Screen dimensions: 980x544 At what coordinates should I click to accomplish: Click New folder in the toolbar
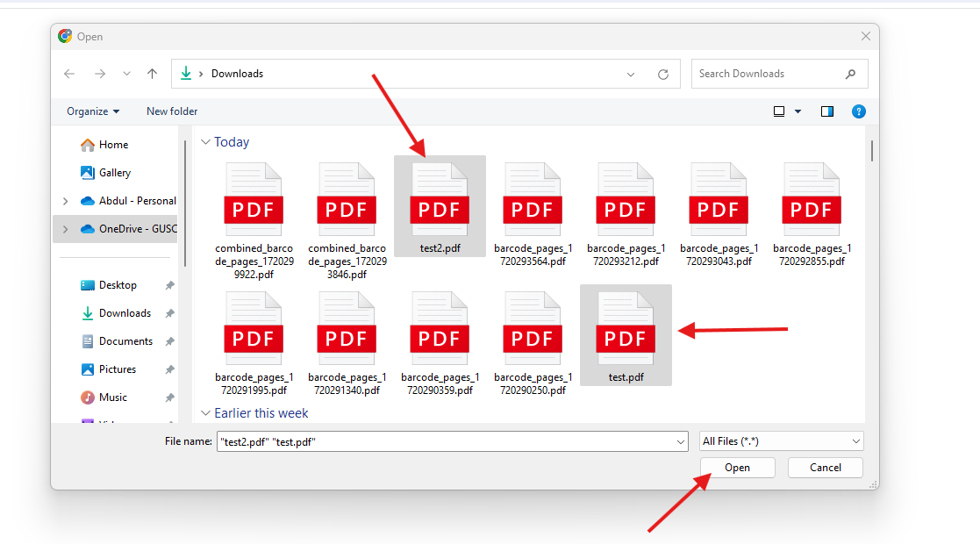pyautogui.click(x=172, y=111)
